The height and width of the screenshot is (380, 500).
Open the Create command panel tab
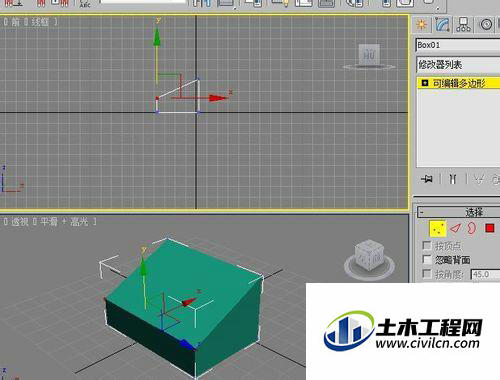point(422,25)
